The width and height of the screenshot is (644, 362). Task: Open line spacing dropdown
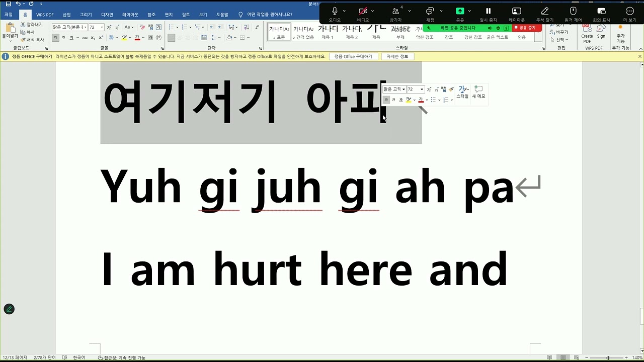(x=220, y=38)
